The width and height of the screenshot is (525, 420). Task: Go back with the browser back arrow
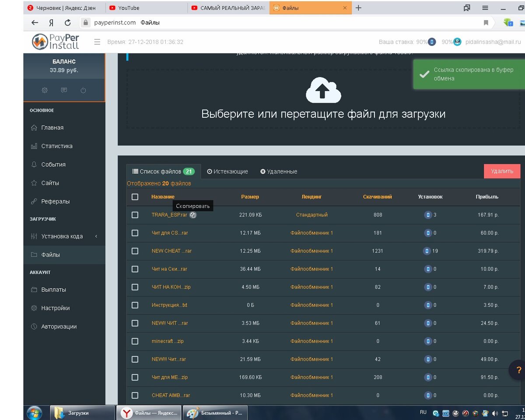[x=35, y=22]
